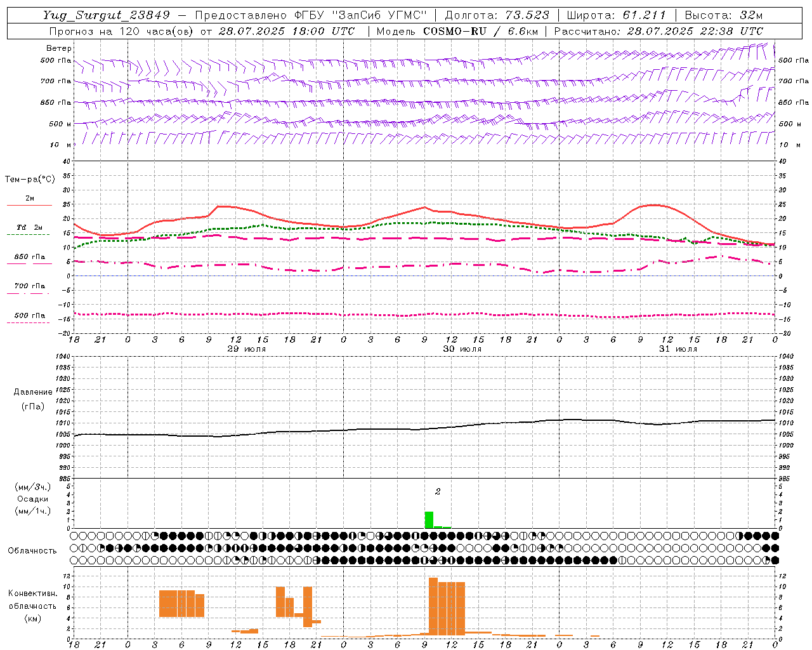
Task: Click the Конвективн. облачность label
Action: coord(32,600)
